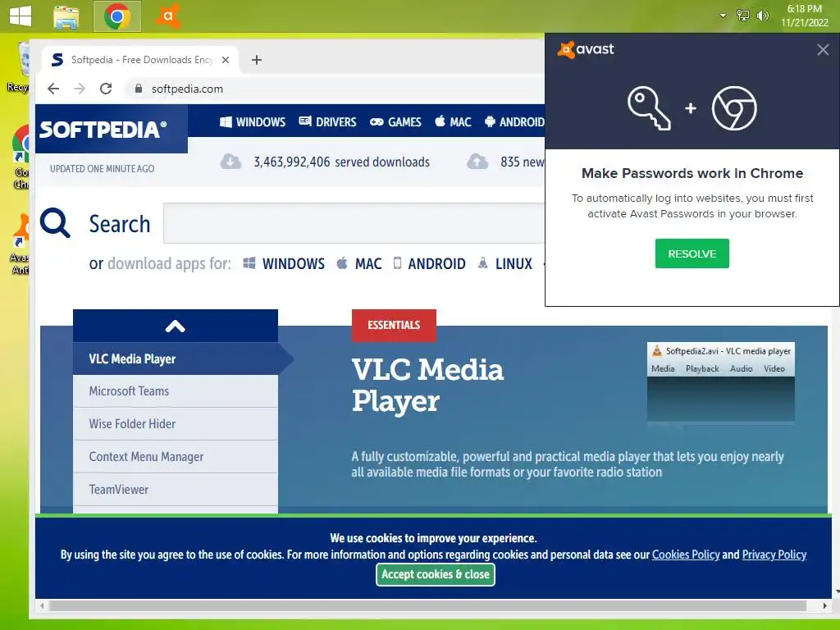This screenshot has width=840, height=630.
Task: Choose ANDROID under download apps for
Action: click(x=429, y=263)
